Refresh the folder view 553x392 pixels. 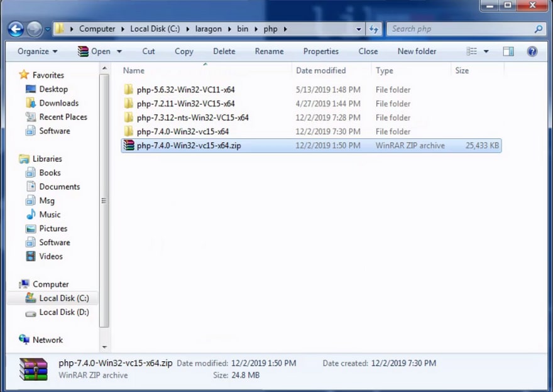point(374,30)
